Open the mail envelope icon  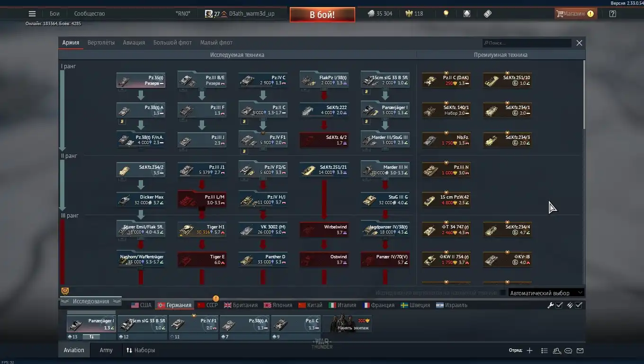pos(580,351)
